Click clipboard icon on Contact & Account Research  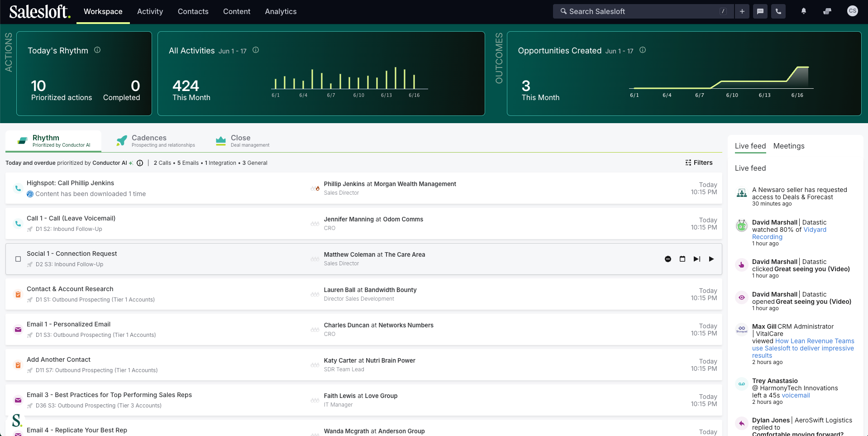[18, 294]
